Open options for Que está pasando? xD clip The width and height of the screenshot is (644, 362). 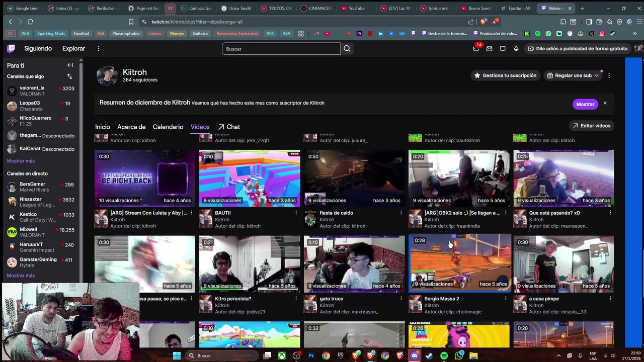pos(610,213)
